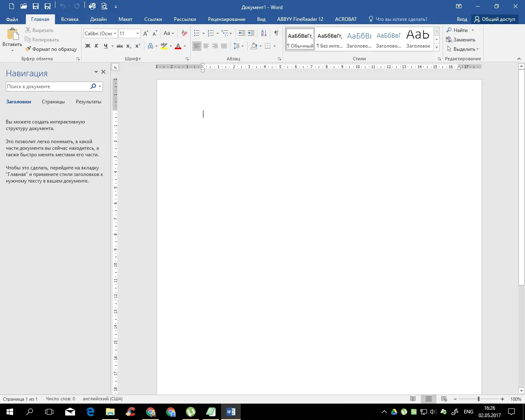Switch to Read Mode view in status bar

[x=413, y=399]
